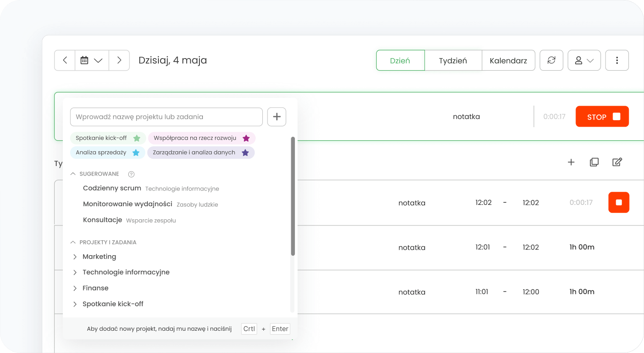
Task: Collapse the Sugerowane section
Action: pyautogui.click(x=73, y=174)
